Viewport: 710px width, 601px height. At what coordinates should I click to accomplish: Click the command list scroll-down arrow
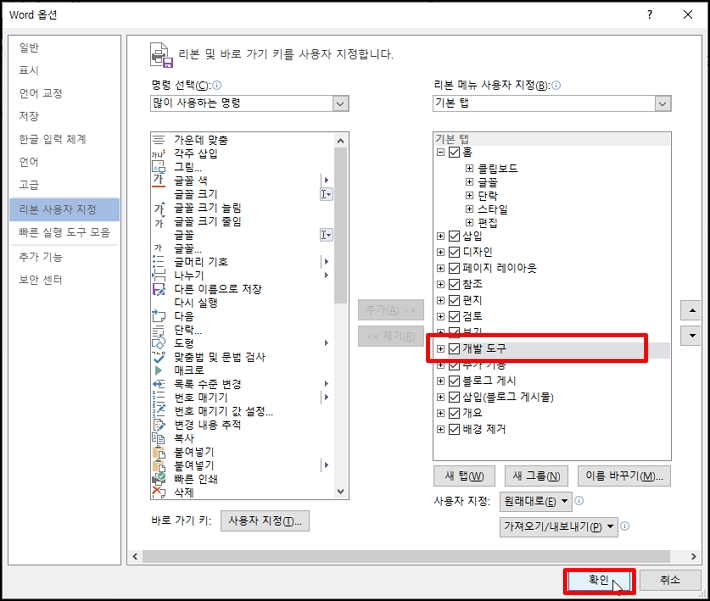click(x=341, y=492)
